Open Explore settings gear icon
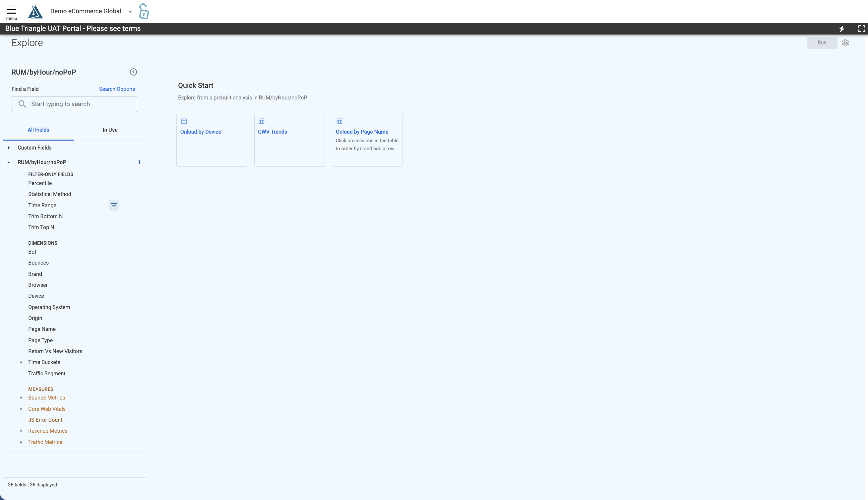Image resolution: width=868 pixels, height=500 pixels. [845, 43]
